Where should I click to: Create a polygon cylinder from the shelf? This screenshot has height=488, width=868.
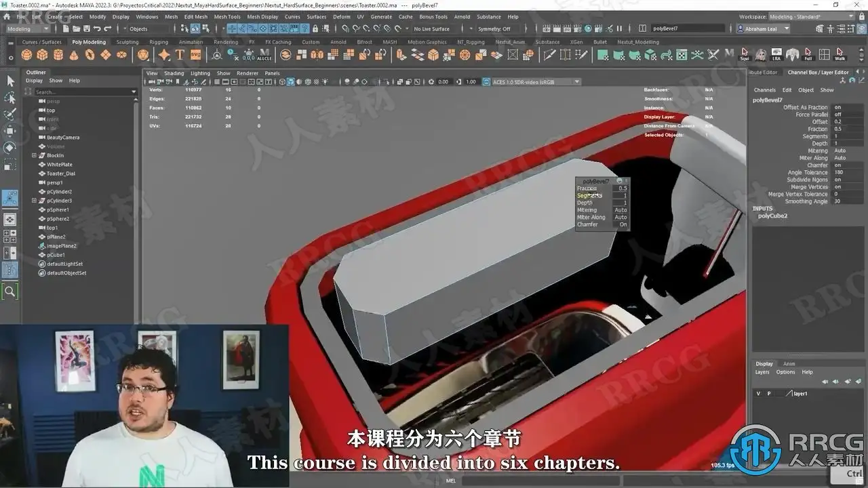(x=58, y=55)
